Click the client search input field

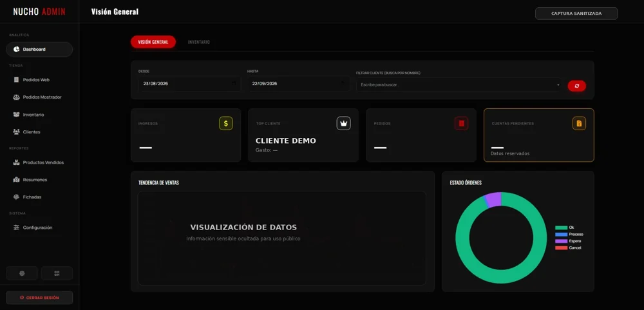459,85
